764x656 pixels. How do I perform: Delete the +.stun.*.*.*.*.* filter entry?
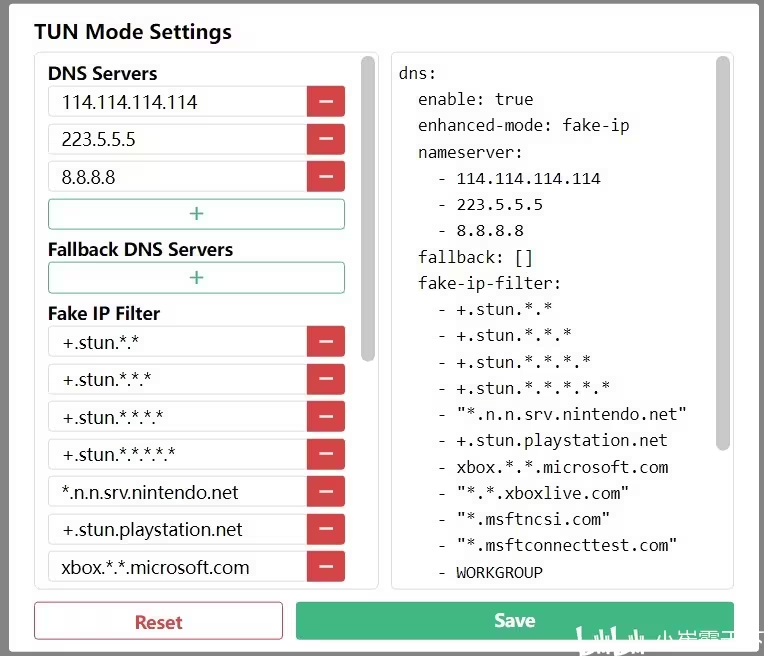pyautogui.click(x=326, y=454)
